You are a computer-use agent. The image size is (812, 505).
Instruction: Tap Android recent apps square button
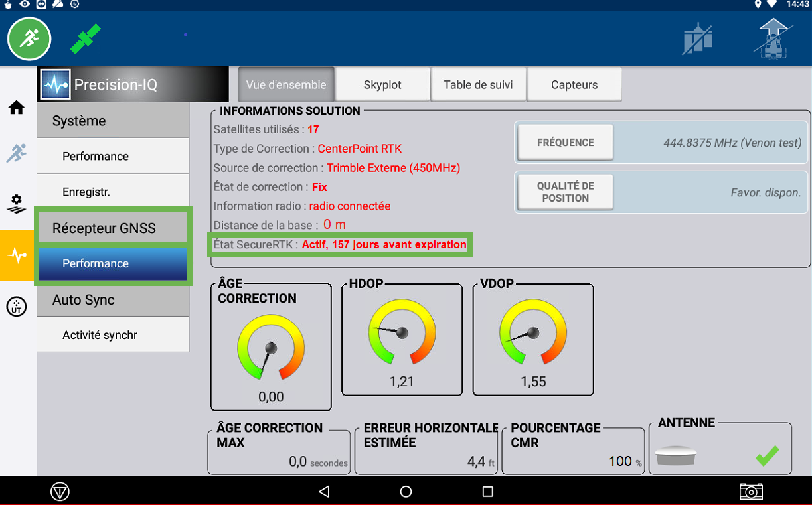point(488,492)
